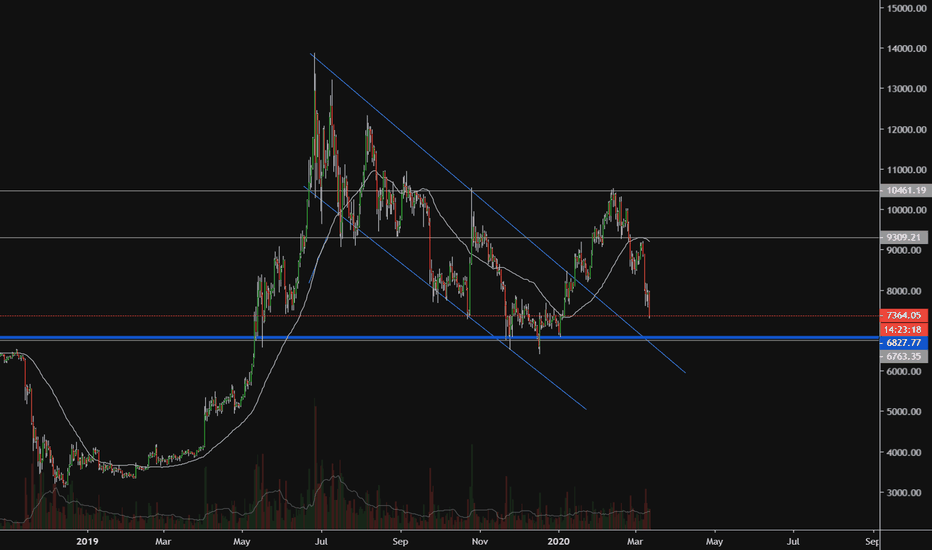Click the 12000.00 price axis label
This screenshot has width=932, height=550.
[x=906, y=130]
